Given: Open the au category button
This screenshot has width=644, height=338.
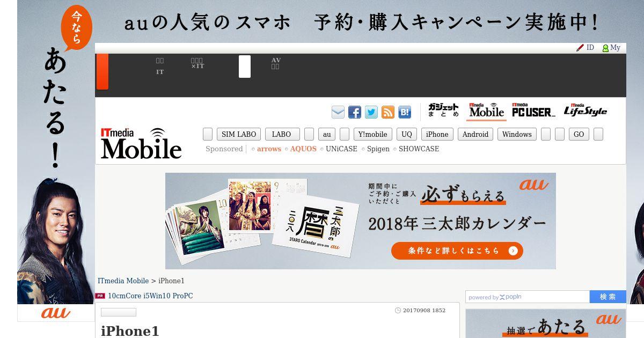Looking at the screenshot, I should coord(327,134).
